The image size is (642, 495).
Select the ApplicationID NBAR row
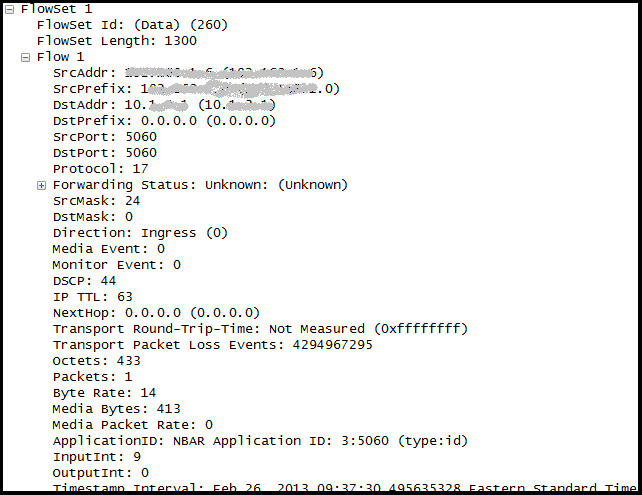(260, 441)
